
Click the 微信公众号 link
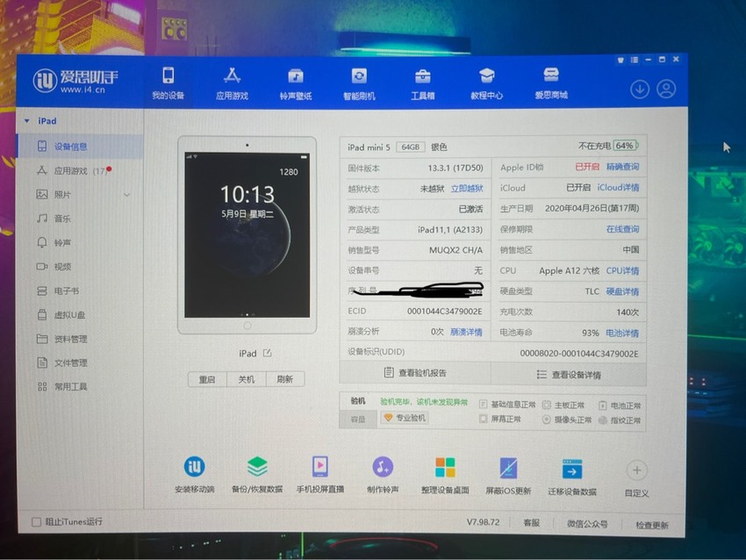[587, 524]
